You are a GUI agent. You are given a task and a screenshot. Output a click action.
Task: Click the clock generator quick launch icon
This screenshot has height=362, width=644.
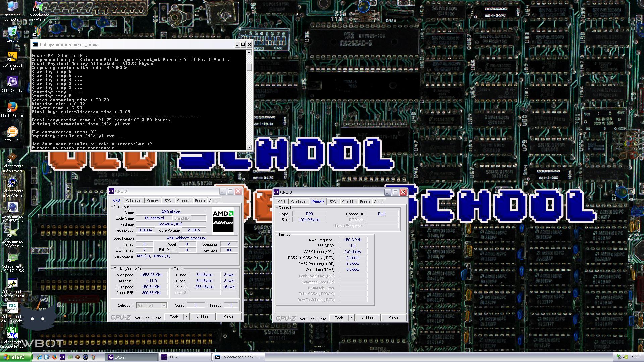pyautogui.click(x=85, y=357)
